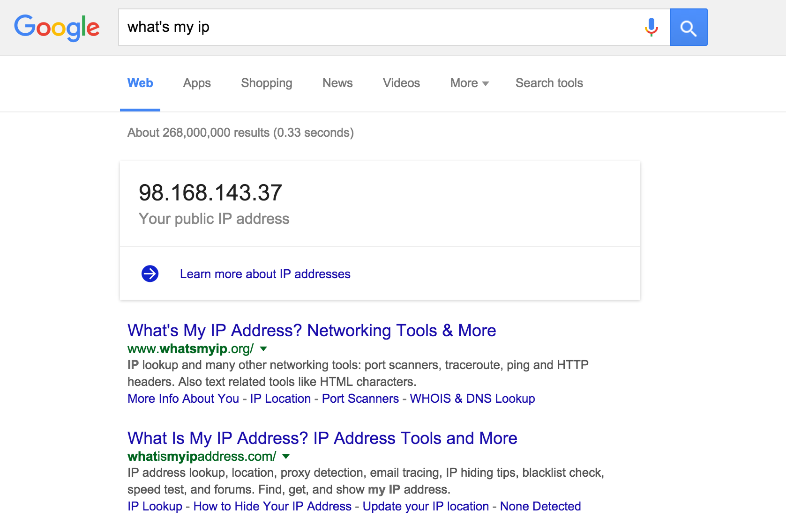Switch to the News tab
Image resolution: width=786 pixels, height=532 pixels.
337,83
